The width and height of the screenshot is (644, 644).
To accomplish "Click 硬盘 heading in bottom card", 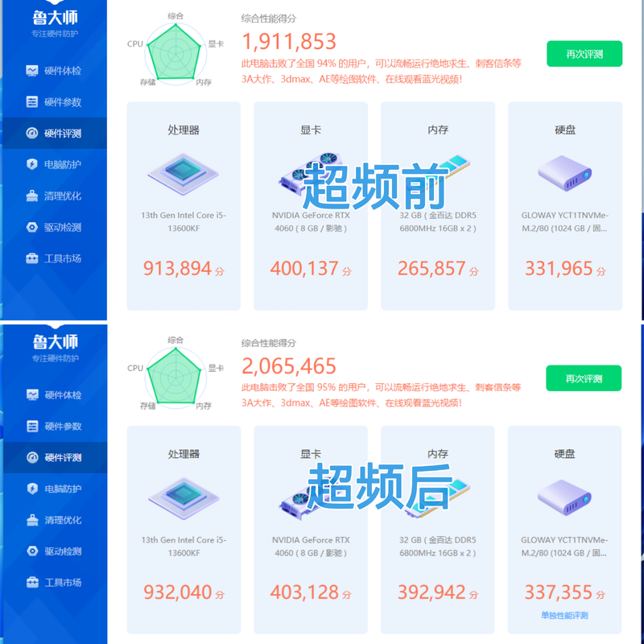I will pos(564,454).
